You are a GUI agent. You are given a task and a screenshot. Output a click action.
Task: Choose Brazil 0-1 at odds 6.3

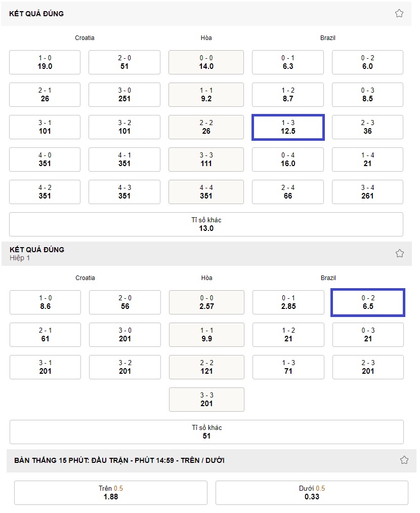[288, 62]
